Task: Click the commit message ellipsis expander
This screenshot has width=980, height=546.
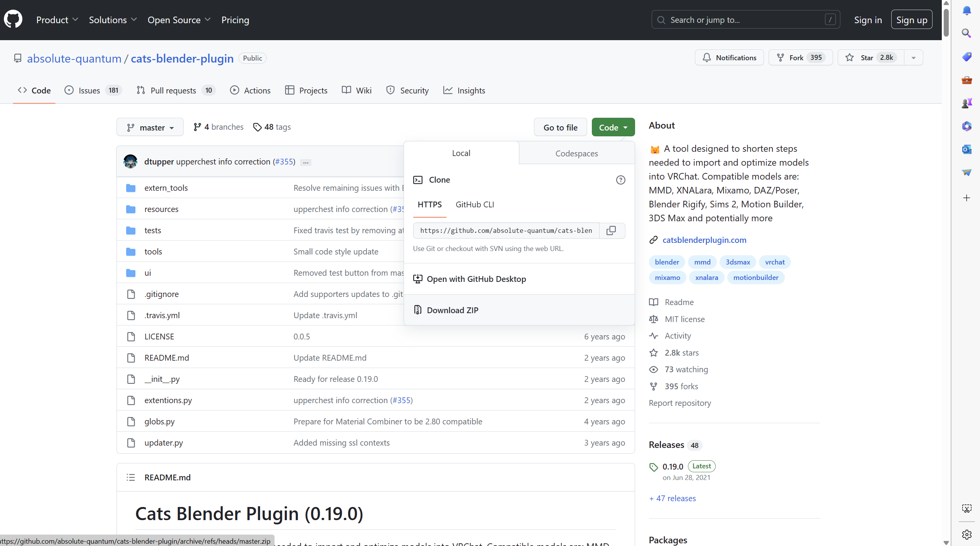Action: coord(306,162)
